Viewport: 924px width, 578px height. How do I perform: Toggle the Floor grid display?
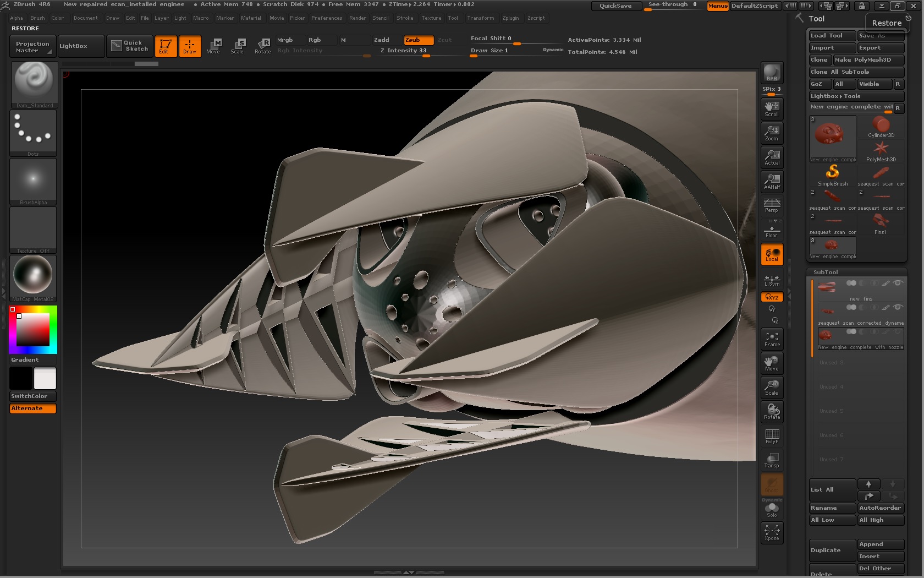[772, 230]
